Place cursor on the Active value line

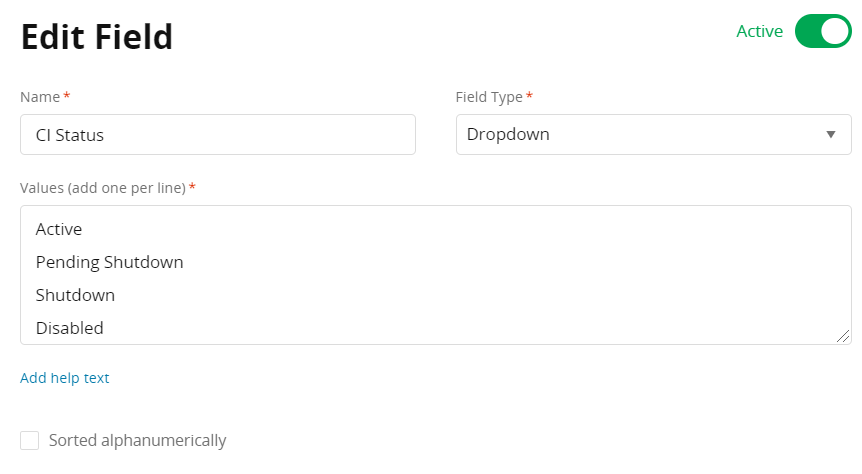click(x=59, y=229)
